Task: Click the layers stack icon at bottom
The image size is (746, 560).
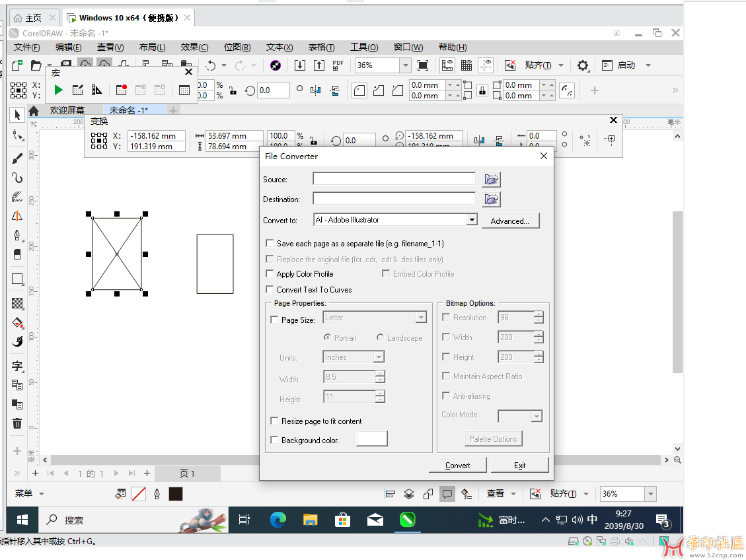Action: (x=409, y=494)
